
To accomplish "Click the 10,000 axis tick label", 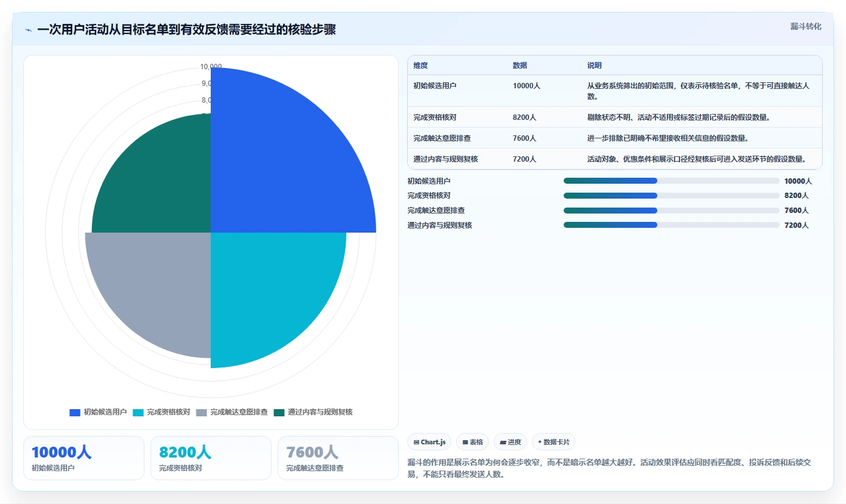I will tap(211, 67).
